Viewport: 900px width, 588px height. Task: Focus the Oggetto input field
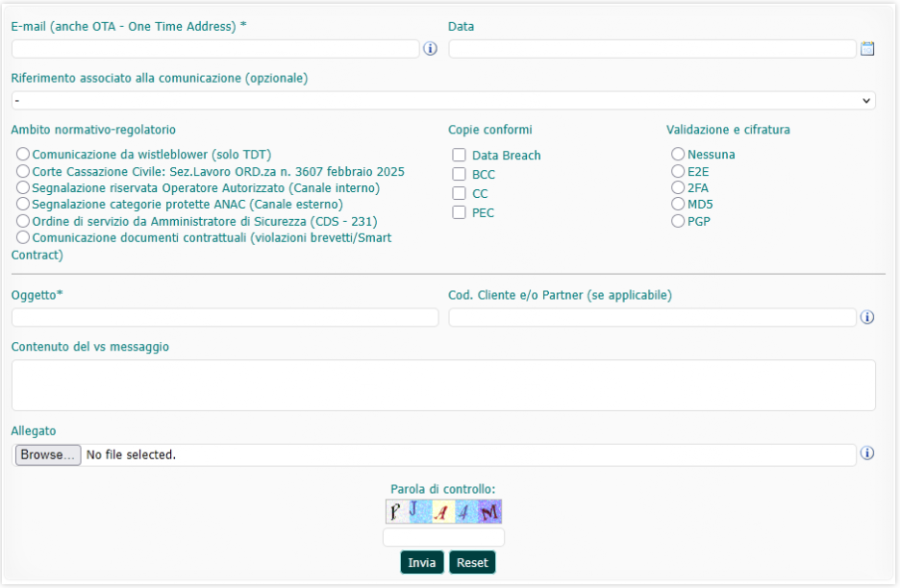tap(225, 317)
